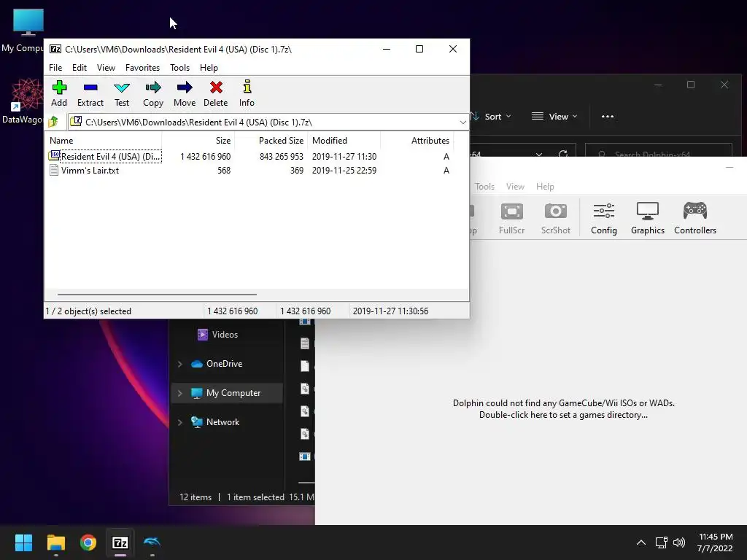Click Dolphin ScrShot screenshot icon
The height and width of the screenshot is (560, 747).
click(x=555, y=218)
